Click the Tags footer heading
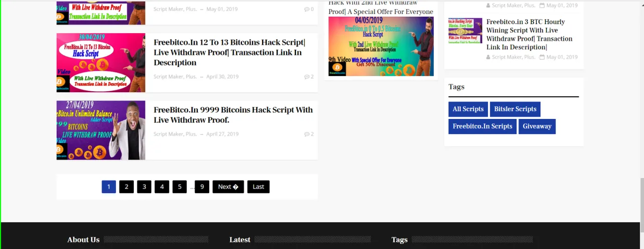The image size is (644, 249). point(399,240)
